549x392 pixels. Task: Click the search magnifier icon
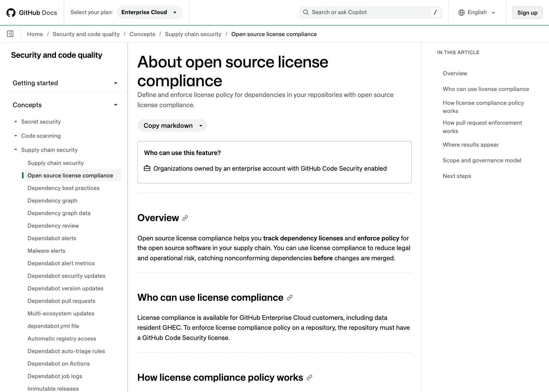pyautogui.click(x=306, y=12)
